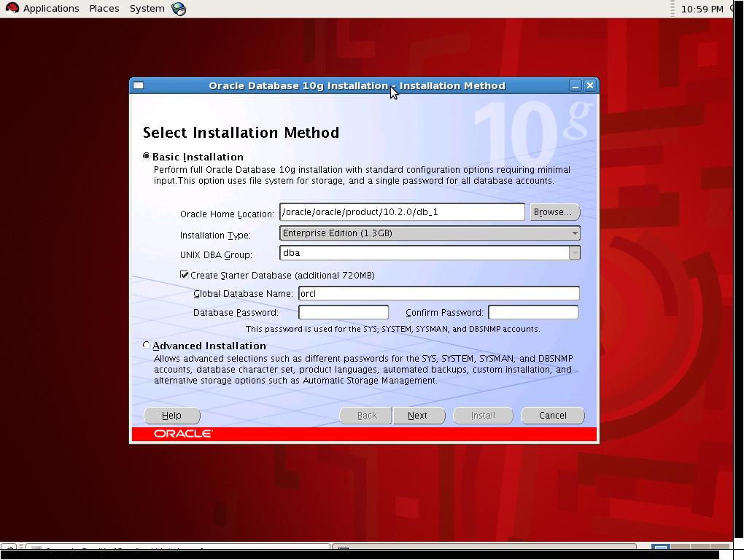Open the Places menu
This screenshot has width=744, height=560.
coord(104,9)
